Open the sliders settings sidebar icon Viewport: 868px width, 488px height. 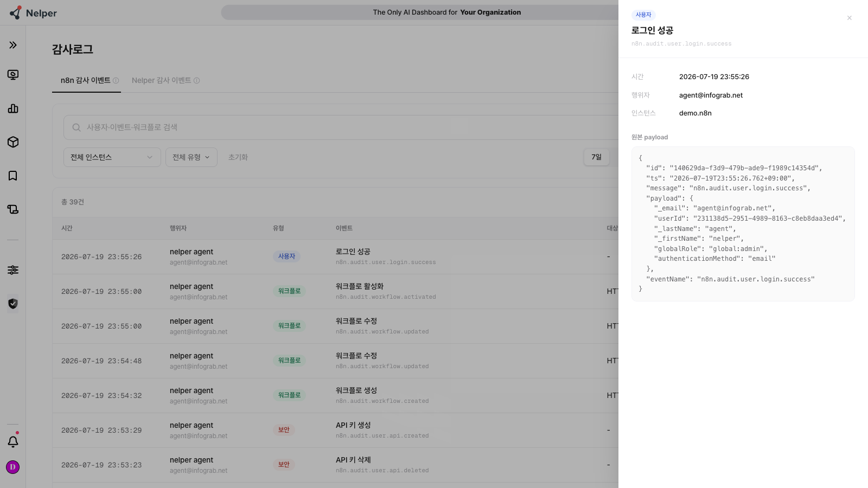pyautogui.click(x=13, y=270)
